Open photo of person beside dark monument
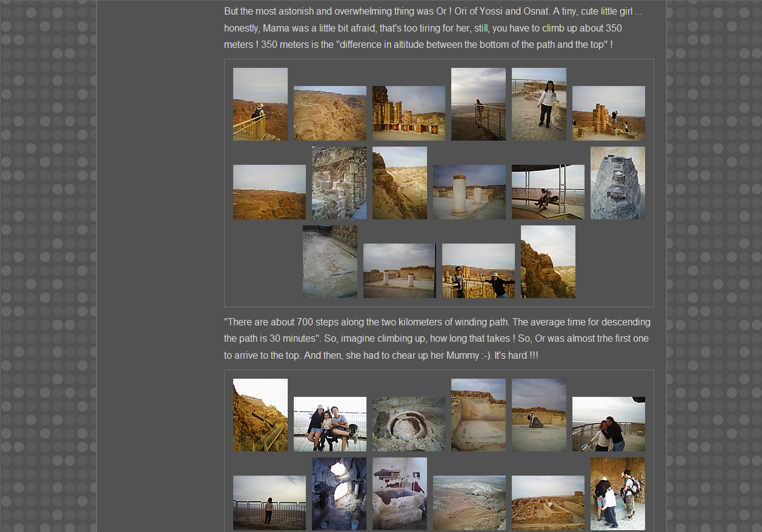Image resolution: width=762 pixels, height=532 pixels. (538, 415)
